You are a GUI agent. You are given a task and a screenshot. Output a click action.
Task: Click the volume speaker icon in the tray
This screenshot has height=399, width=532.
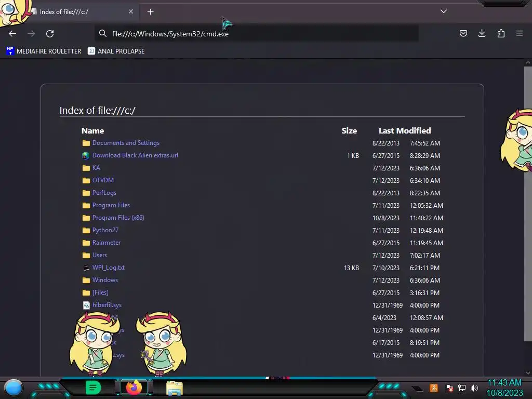point(474,388)
